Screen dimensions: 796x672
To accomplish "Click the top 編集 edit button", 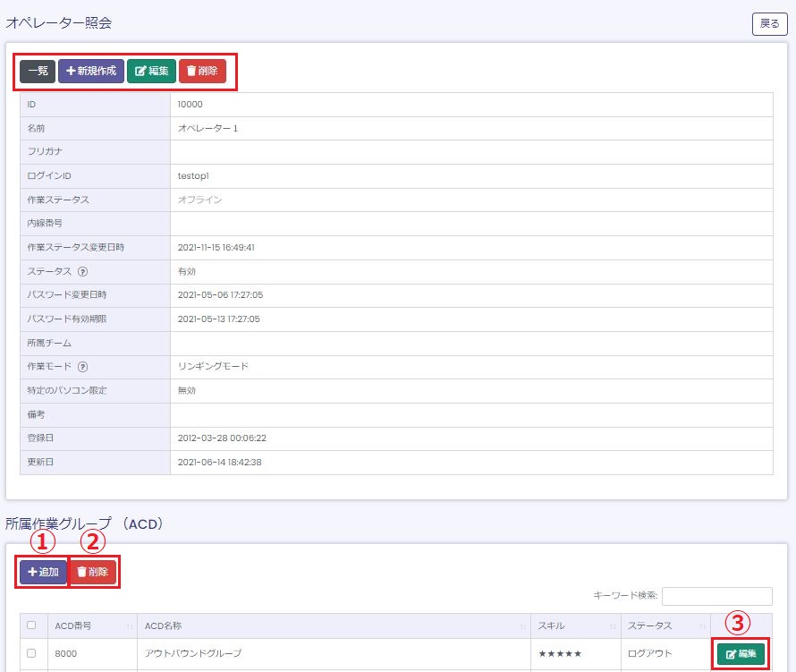I will 151,71.
